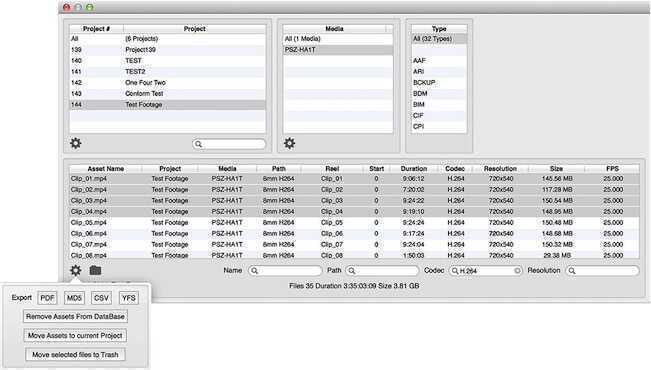Clear the Codec filter H.264
Image resolution: width=651 pixels, height=370 pixels.
pos(517,271)
